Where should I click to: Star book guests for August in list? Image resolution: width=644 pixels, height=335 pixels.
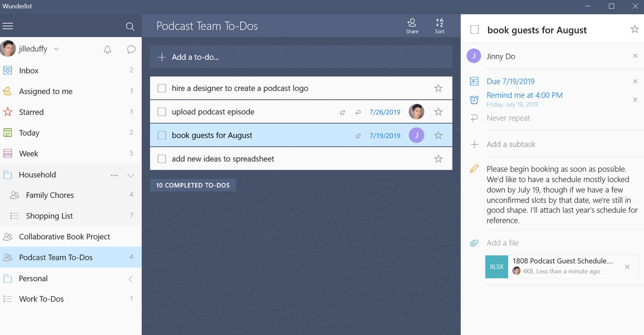pyautogui.click(x=438, y=135)
